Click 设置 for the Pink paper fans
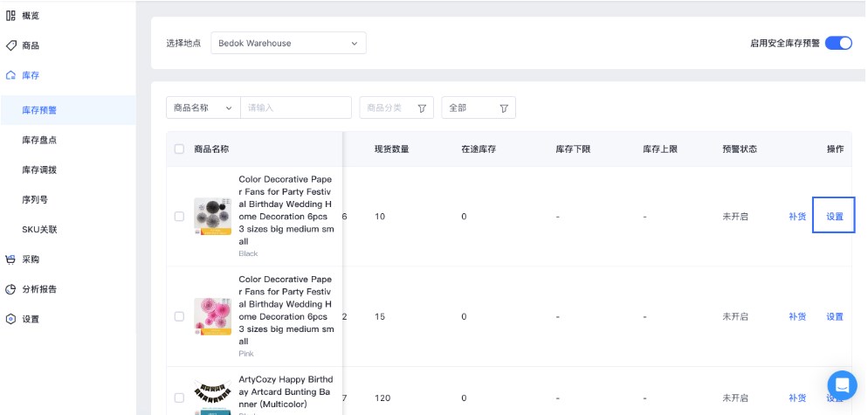868x415 pixels. click(x=835, y=316)
